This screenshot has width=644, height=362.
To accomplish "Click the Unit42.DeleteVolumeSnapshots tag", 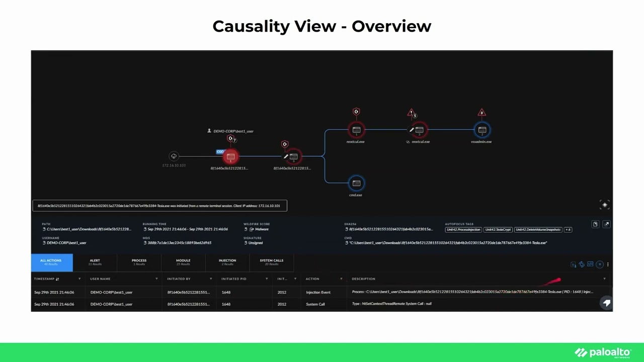I will coord(538,230).
